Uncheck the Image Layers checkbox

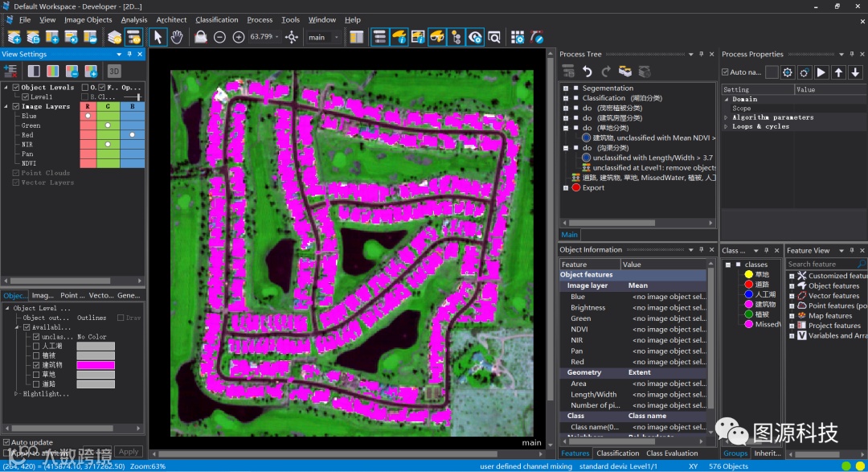tap(16, 106)
